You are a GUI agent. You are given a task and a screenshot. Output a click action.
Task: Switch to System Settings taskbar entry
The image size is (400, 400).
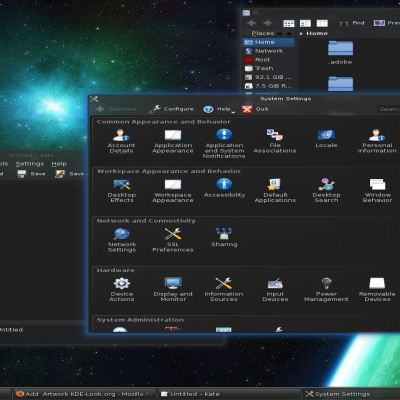[351, 394]
